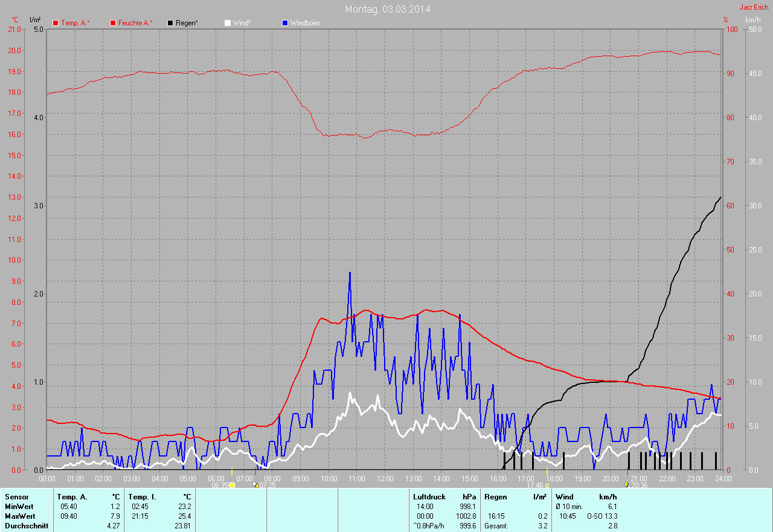Screen dimensions: 773x532
Task: Click the sunset icon next to 17:46
Action: tap(547, 485)
